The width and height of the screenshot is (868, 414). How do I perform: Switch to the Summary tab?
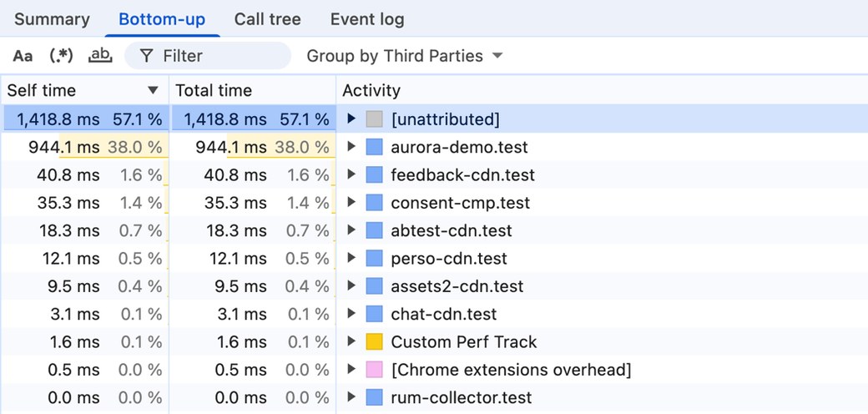(52, 19)
